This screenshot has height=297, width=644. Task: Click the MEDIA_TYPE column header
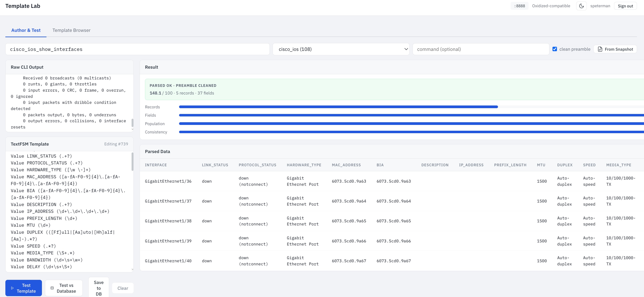619,165
